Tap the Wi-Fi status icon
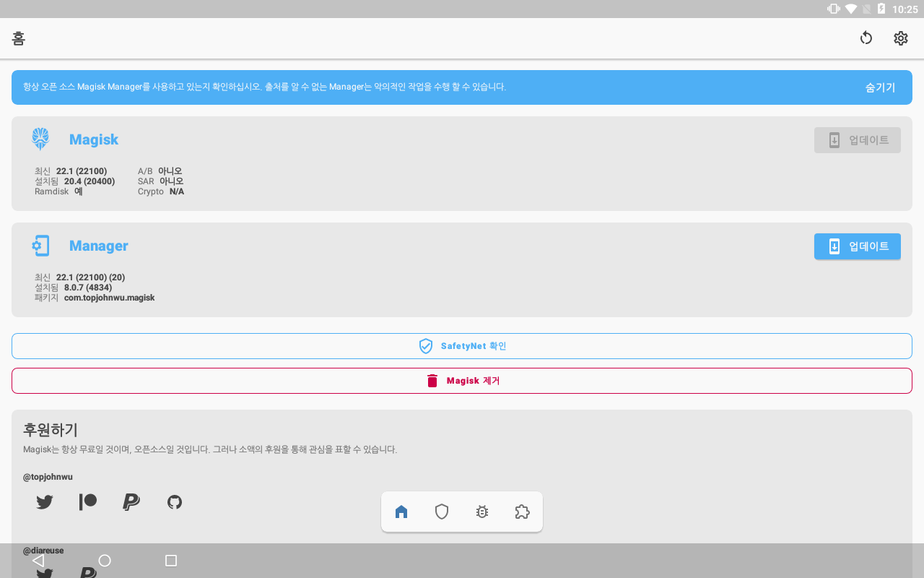 click(851, 9)
